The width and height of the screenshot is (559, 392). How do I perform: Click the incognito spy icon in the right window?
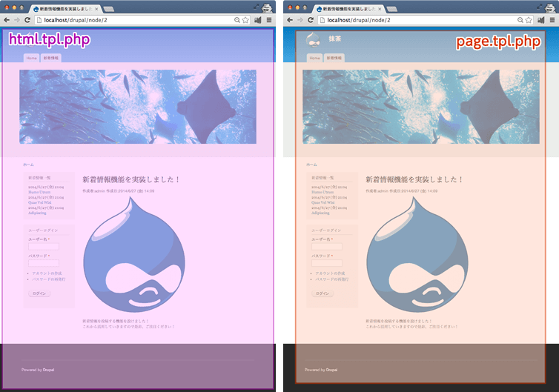pos(550,7)
